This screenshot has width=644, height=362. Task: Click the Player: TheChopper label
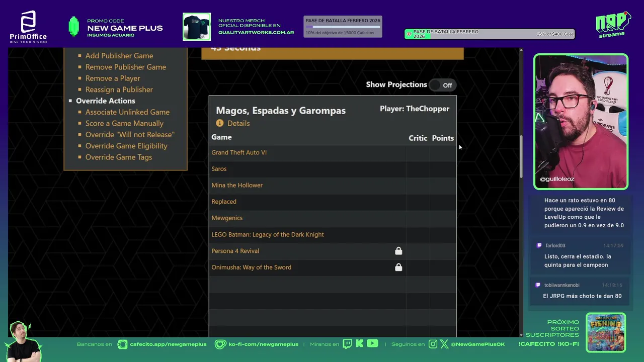[x=415, y=109]
